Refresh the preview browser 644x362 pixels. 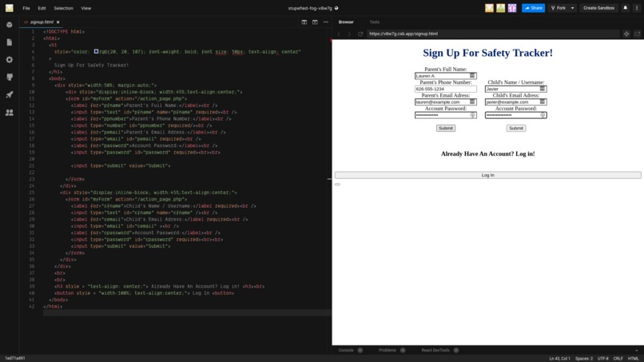pyautogui.click(x=360, y=34)
